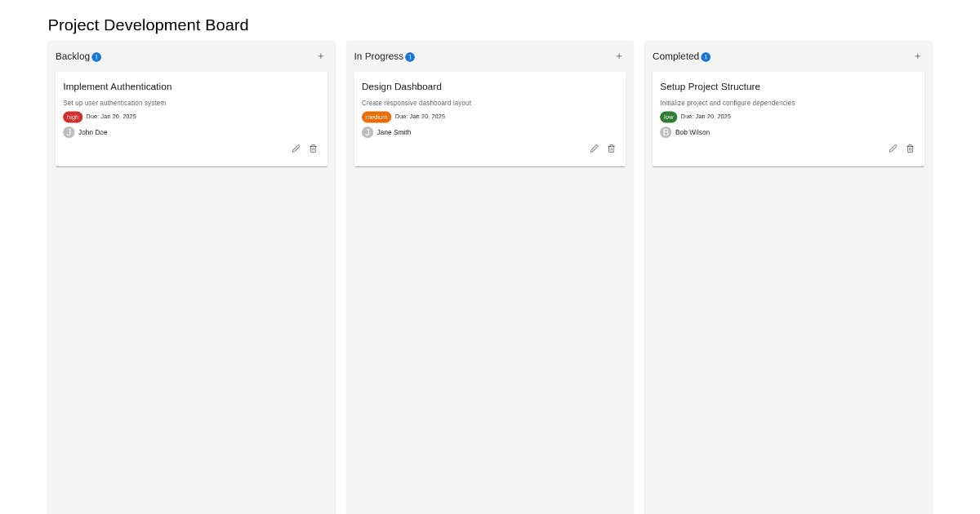Screen dimensions: 980x514
Task: Delete the Setup Project Structure card
Action: tap(910, 148)
